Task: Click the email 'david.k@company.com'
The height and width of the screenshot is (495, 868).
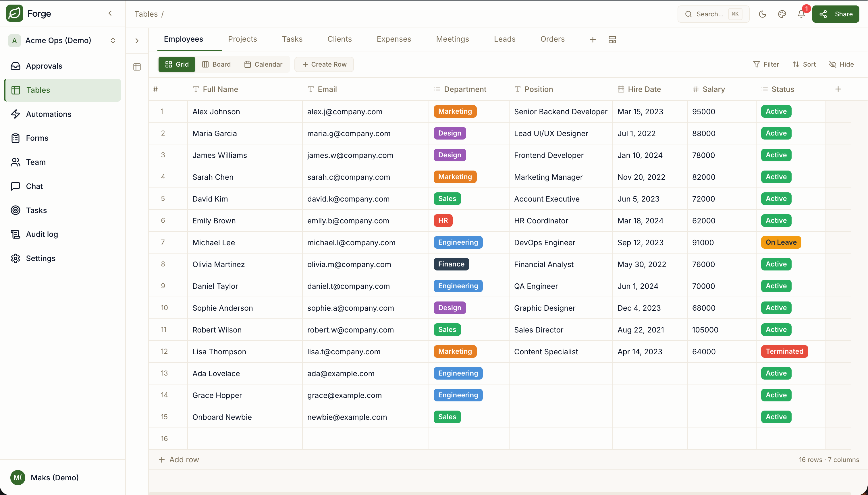Action: 348,199
